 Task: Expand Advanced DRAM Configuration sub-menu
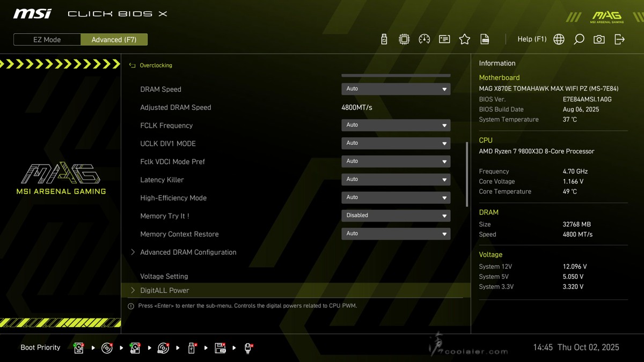coord(188,252)
